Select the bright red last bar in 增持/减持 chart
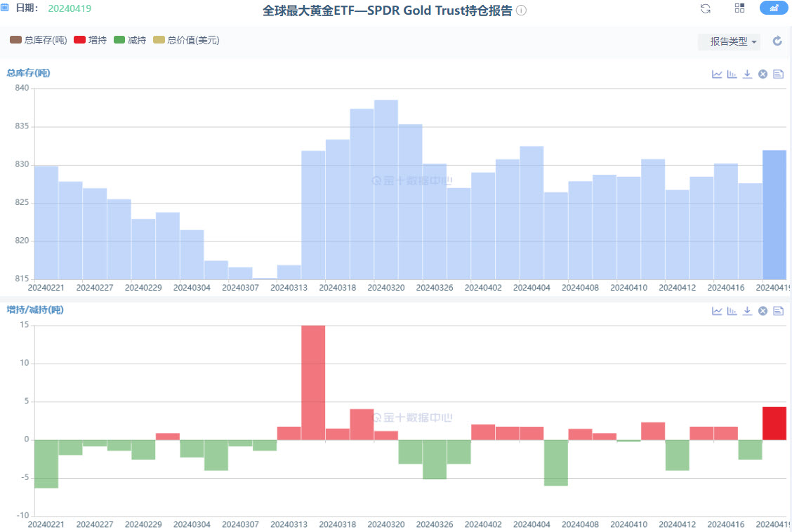Screen dimensions: 792x532 point(774,423)
